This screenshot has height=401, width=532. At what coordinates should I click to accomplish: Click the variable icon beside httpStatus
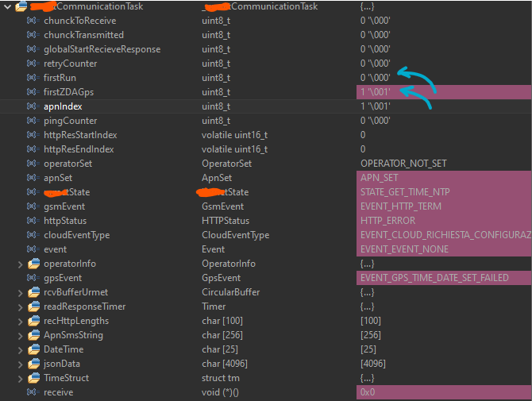point(33,221)
